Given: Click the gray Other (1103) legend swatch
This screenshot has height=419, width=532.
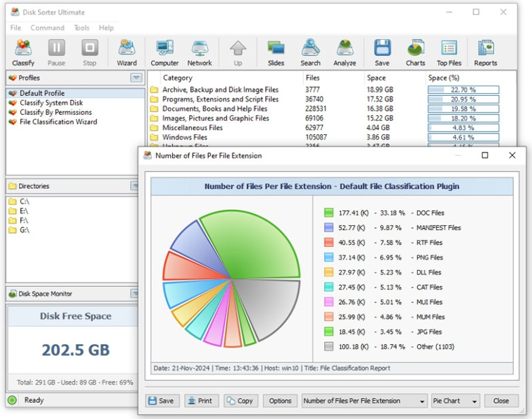Looking at the screenshot, I should 328,346.
